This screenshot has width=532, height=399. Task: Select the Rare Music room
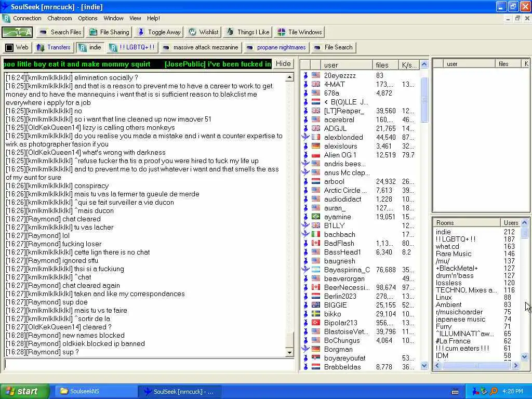pos(453,254)
